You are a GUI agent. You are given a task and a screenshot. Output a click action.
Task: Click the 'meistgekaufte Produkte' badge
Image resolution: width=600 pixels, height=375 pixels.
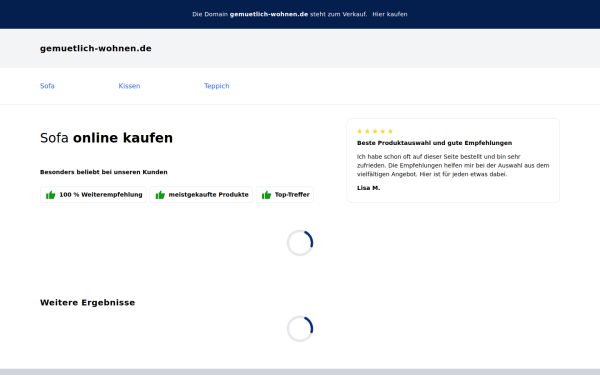(201, 195)
